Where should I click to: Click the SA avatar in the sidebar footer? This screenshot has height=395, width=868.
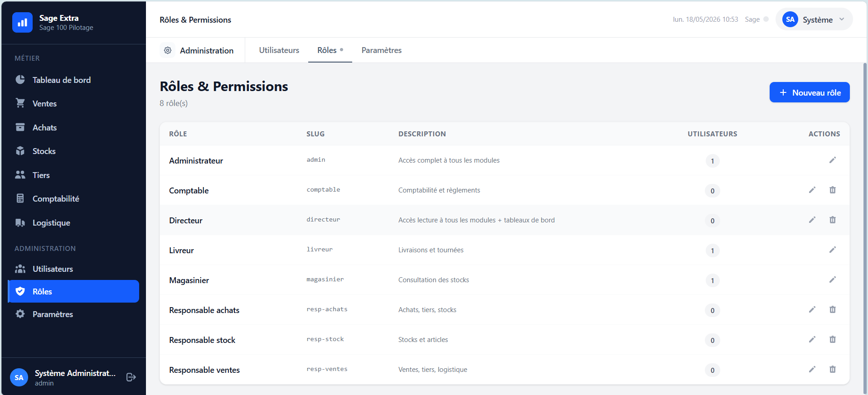coord(19,377)
